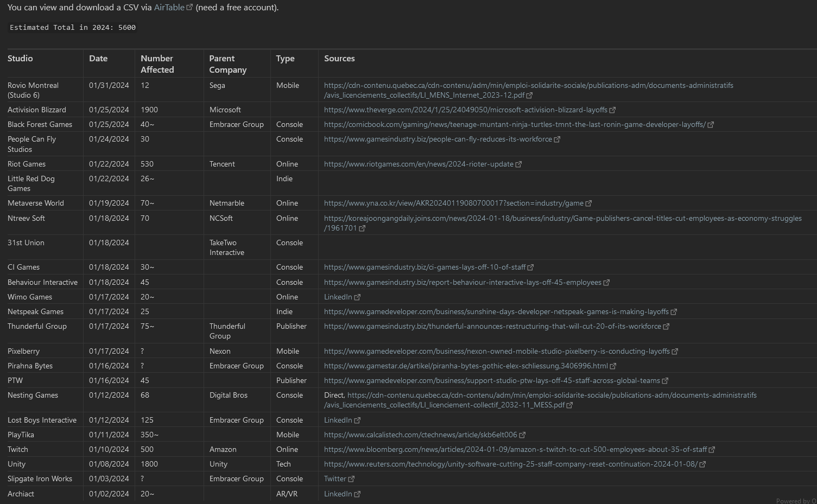Open gamedeveloper.com PTW layoffs link
The height and width of the screenshot is (504, 817).
[x=492, y=380]
